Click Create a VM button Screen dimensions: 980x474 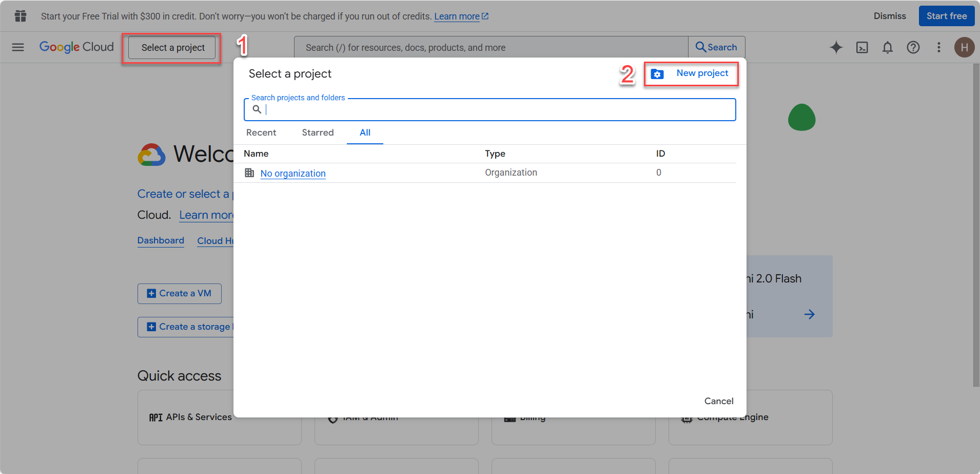pyautogui.click(x=180, y=293)
